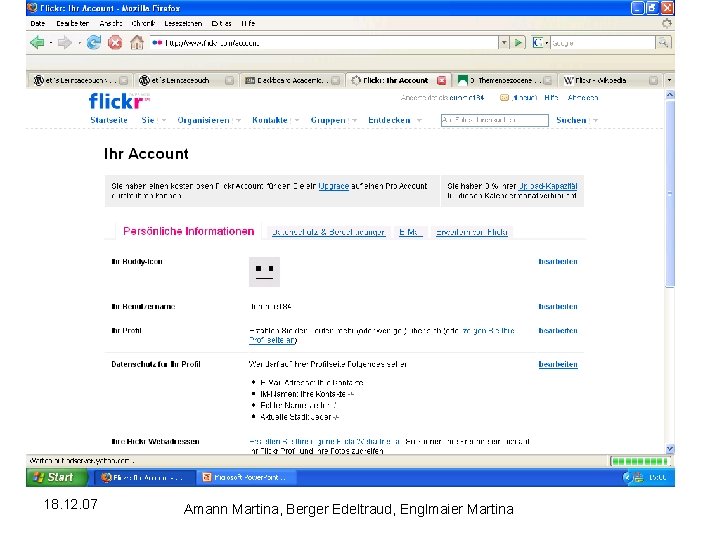Viewport: 720px width, 540px height.
Task: Click the site icon in the address bar
Action: 157,43
